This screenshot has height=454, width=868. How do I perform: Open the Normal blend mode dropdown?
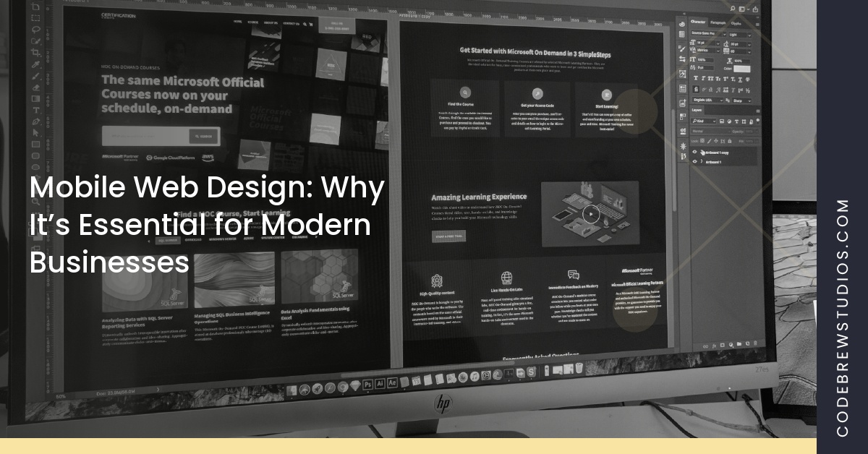[x=707, y=130]
